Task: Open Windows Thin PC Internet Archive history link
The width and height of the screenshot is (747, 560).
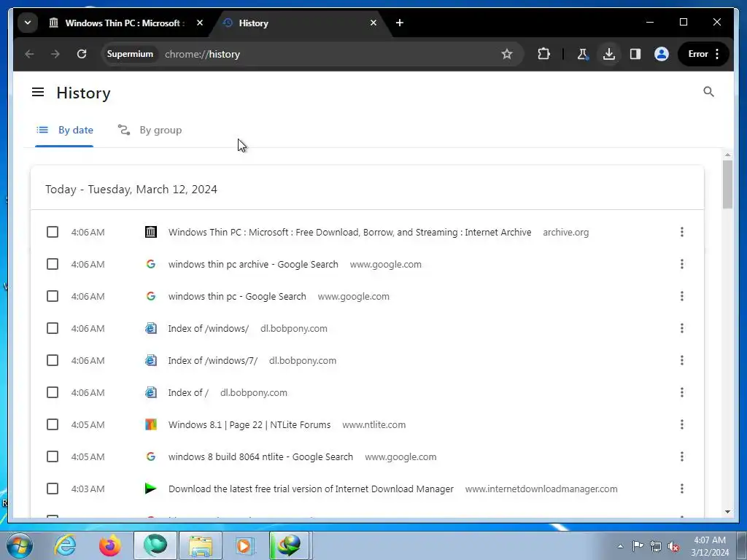Action: pyautogui.click(x=349, y=232)
